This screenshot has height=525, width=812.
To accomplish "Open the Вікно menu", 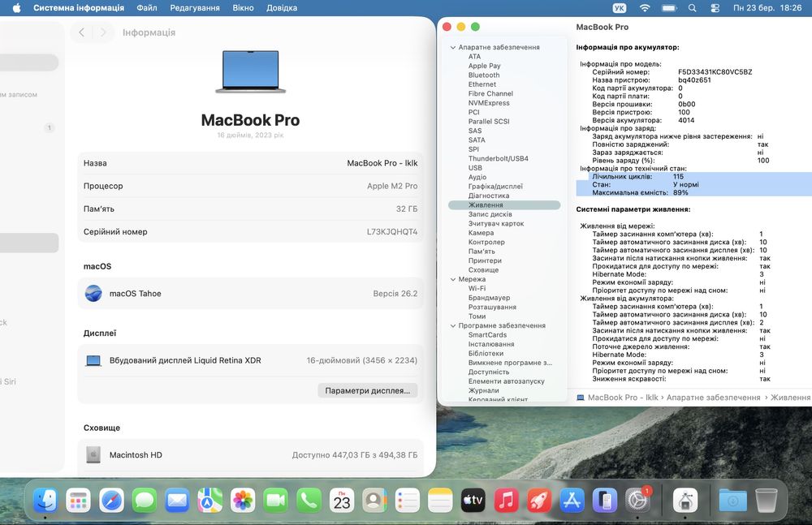I will coord(243,8).
